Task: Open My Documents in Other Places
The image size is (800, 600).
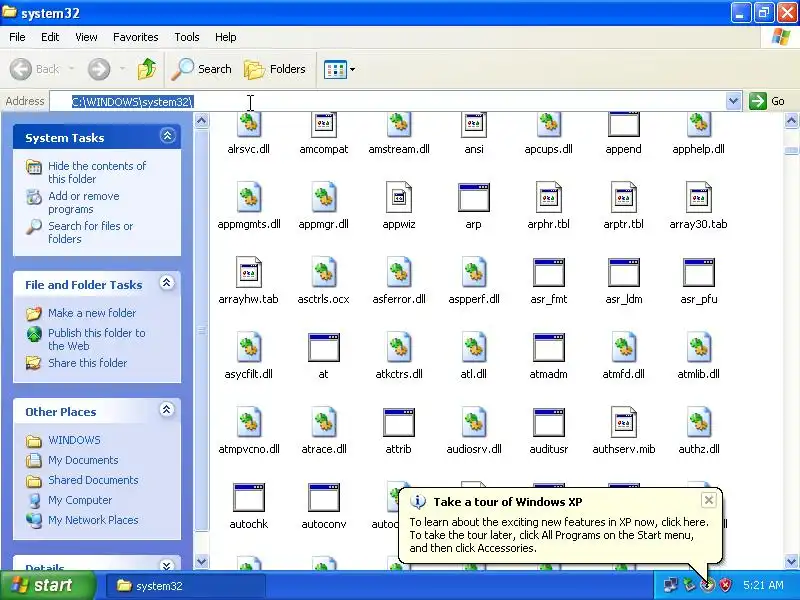Action: point(83,460)
